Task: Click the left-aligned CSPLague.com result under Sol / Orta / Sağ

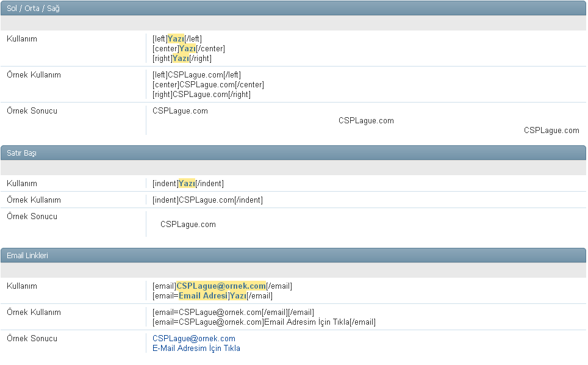Action: click(180, 111)
